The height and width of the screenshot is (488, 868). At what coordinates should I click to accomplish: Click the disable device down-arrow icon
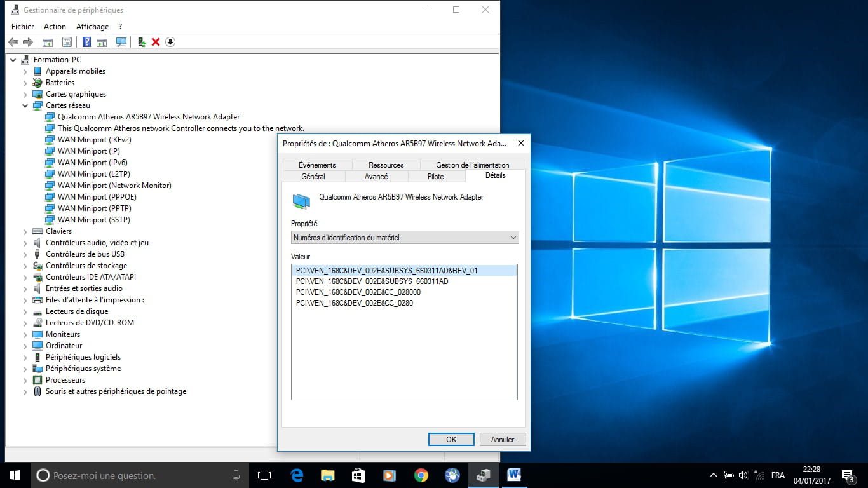click(170, 42)
